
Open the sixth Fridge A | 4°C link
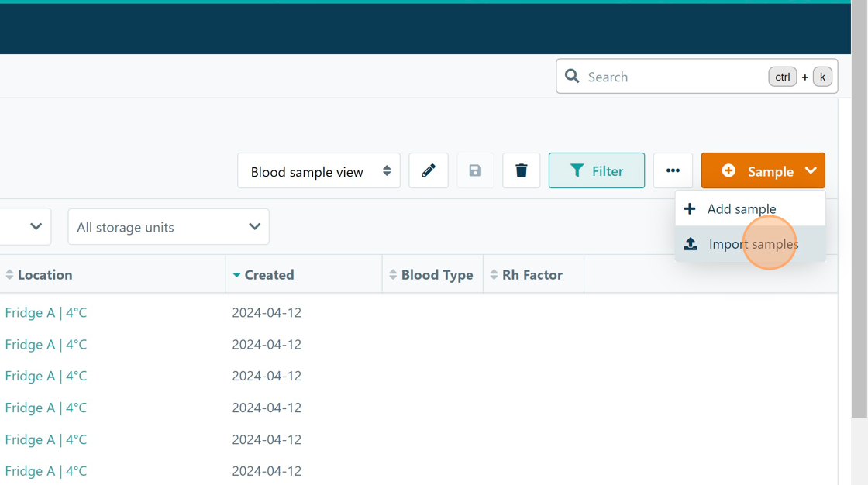pyautogui.click(x=46, y=471)
